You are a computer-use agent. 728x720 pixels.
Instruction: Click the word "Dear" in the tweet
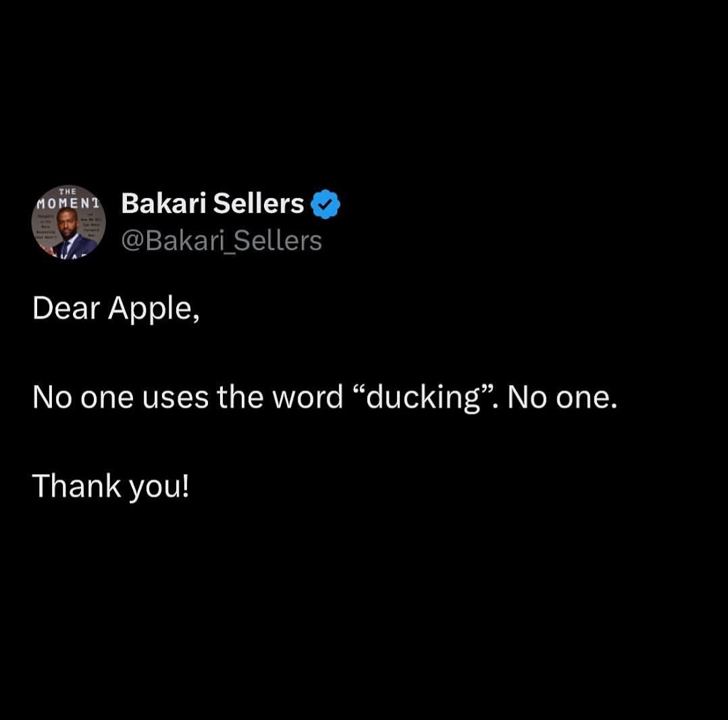(66, 309)
